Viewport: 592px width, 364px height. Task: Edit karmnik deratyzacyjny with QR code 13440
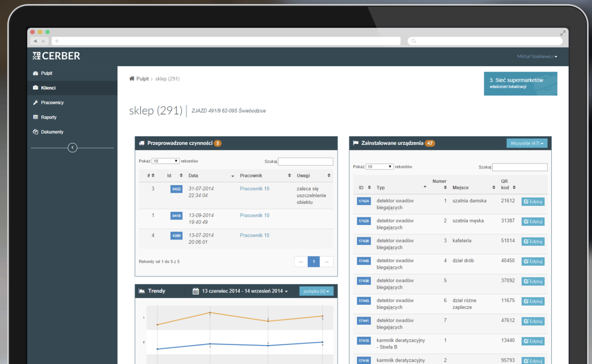[533, 341]
